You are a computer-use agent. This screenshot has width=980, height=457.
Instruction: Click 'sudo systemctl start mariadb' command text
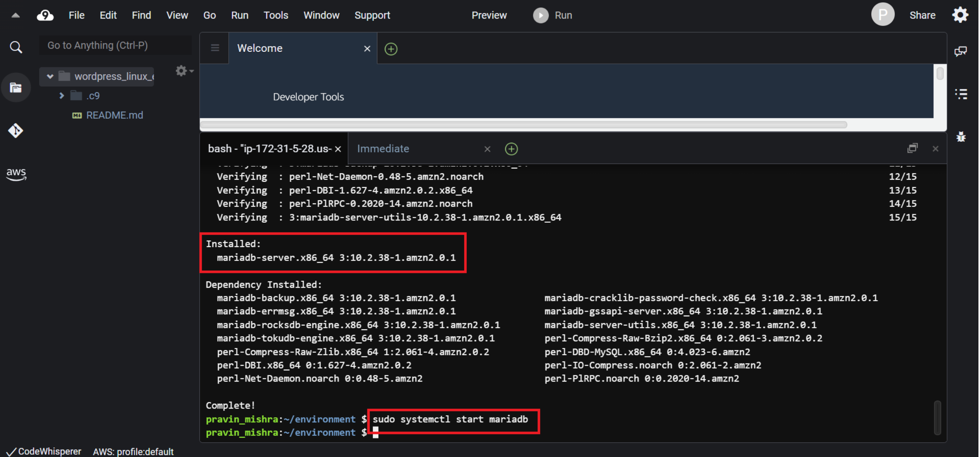click(450, 419)
